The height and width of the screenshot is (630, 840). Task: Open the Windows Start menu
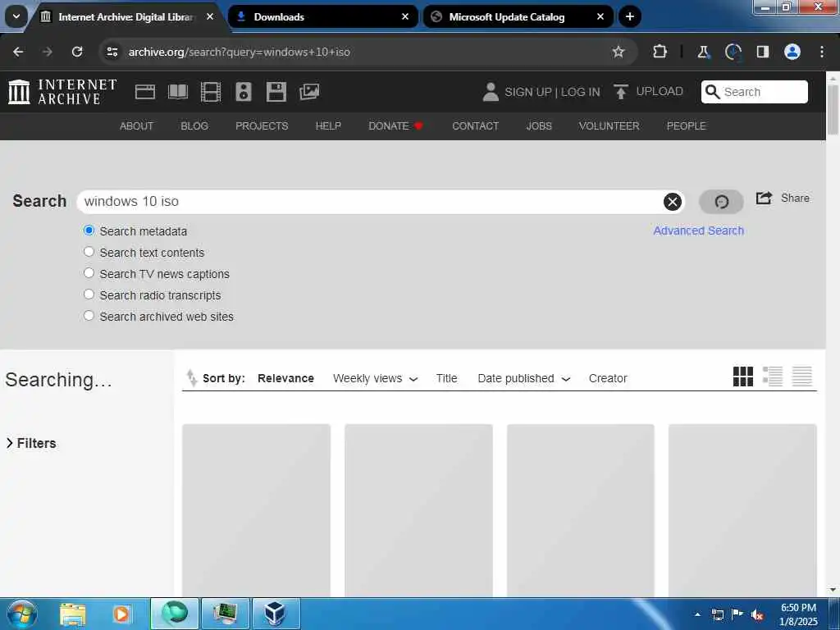tap(21, 614)
